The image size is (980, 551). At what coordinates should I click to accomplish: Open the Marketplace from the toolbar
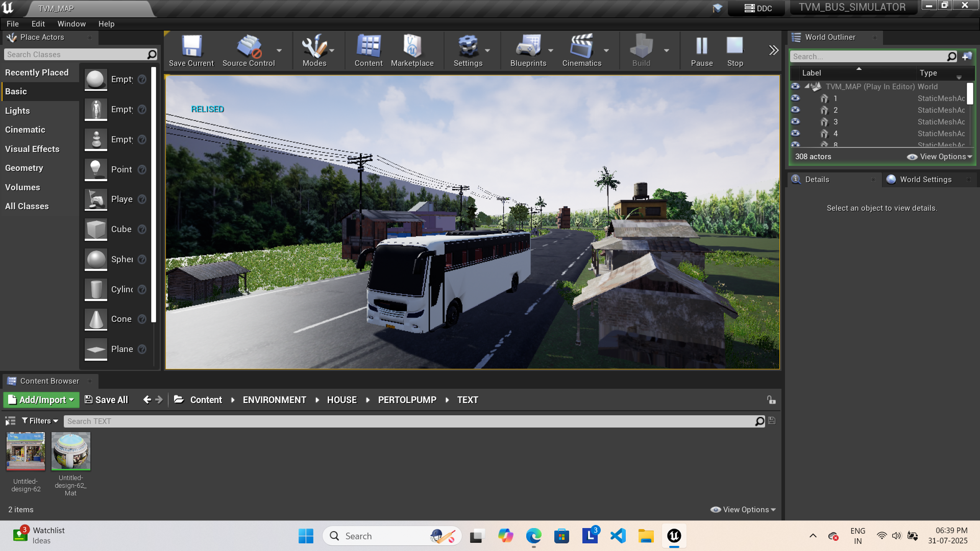(x=412, y=51)
